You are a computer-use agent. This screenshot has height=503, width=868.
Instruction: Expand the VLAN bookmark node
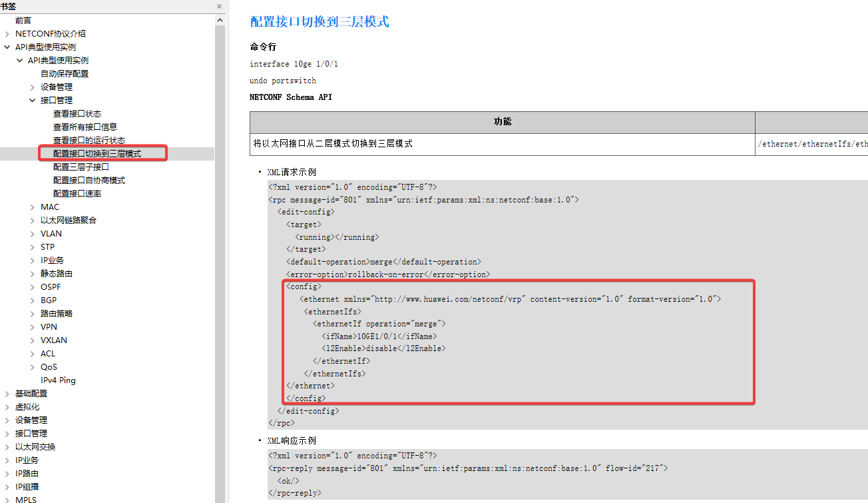[x=32, y=234]
